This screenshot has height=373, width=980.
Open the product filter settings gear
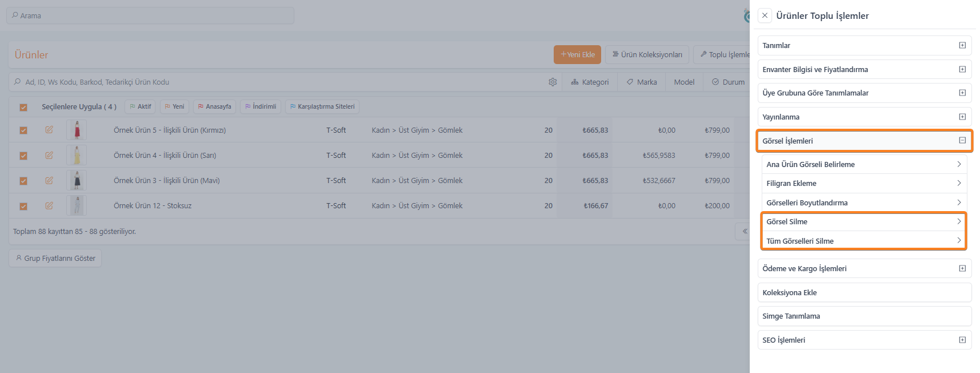pos(553,82)
